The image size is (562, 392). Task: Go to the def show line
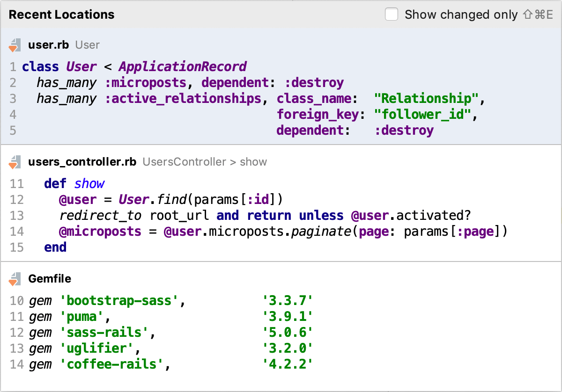coord(74,184)
